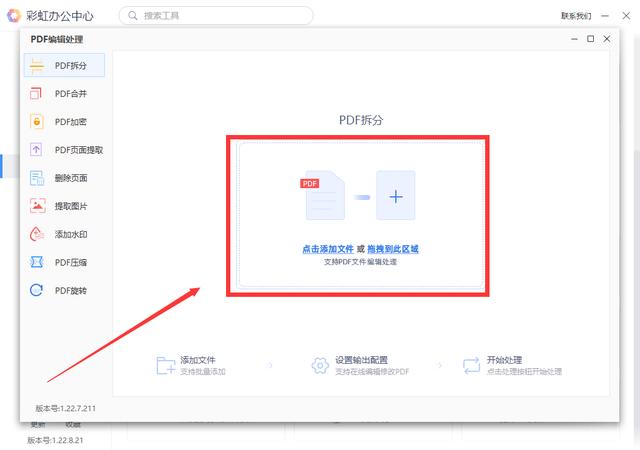Click the PDF页面提取 page extract icon

[36, 150]
